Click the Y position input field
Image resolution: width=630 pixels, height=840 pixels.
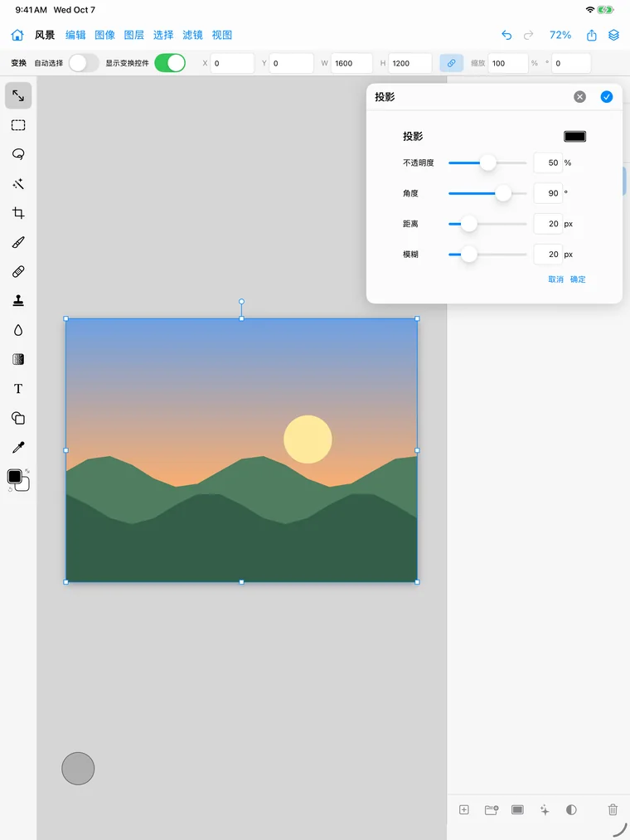pyautogui.click(x=292, y=63)
